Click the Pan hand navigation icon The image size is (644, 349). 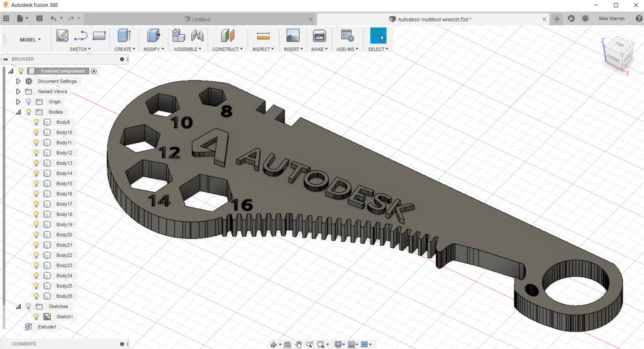(x=299, y=345)
